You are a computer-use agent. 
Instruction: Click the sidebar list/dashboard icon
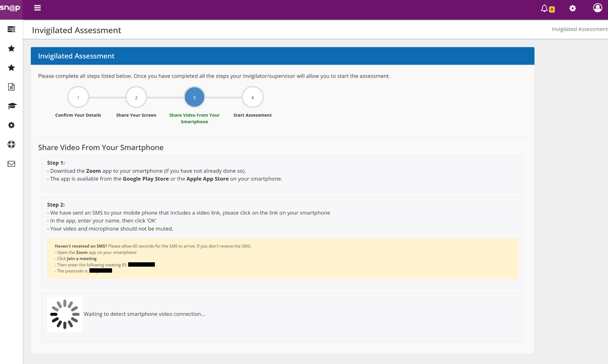pyautogui.click(x=11, y=29)
